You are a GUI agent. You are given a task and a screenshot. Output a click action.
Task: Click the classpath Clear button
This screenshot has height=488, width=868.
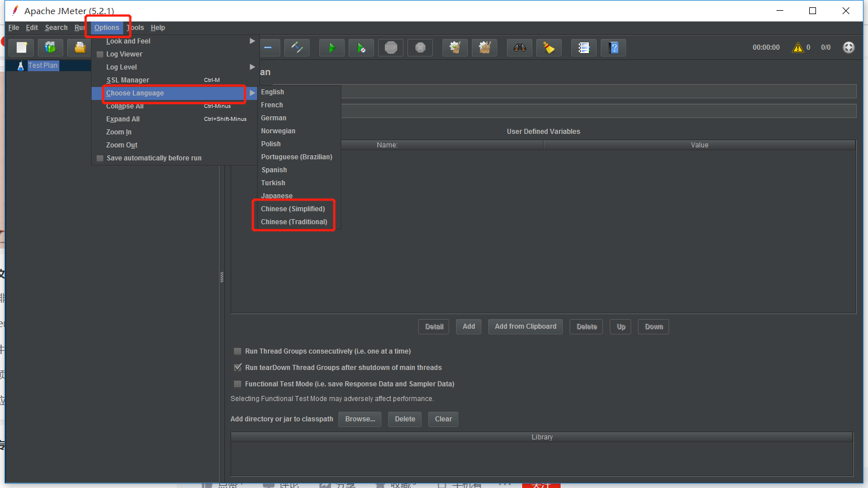[x=444, y=419]
